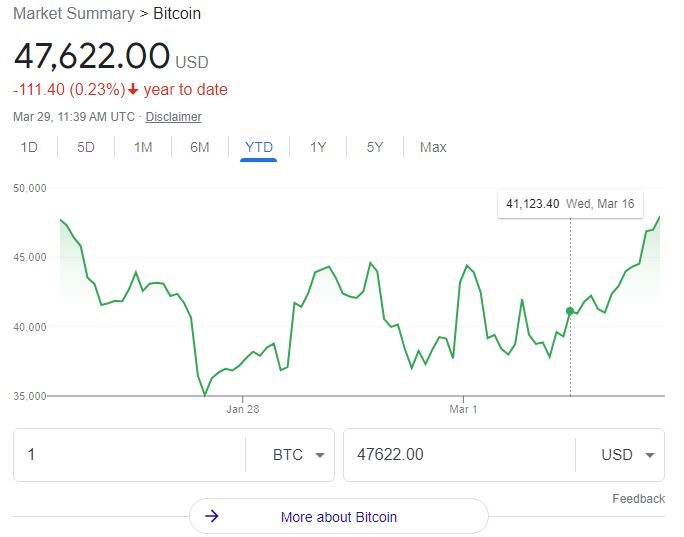Click the USD value input field 47622.00
The height and width of the screenshot is (537, 684).
458,455
